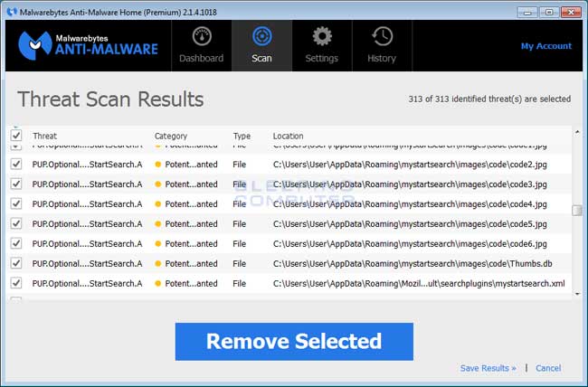Image resolution: width=588 pixels, height=387 pixels.
Task: Click the scrollbar down arrow
Action: pyautogui.click(x=577, y=294)
